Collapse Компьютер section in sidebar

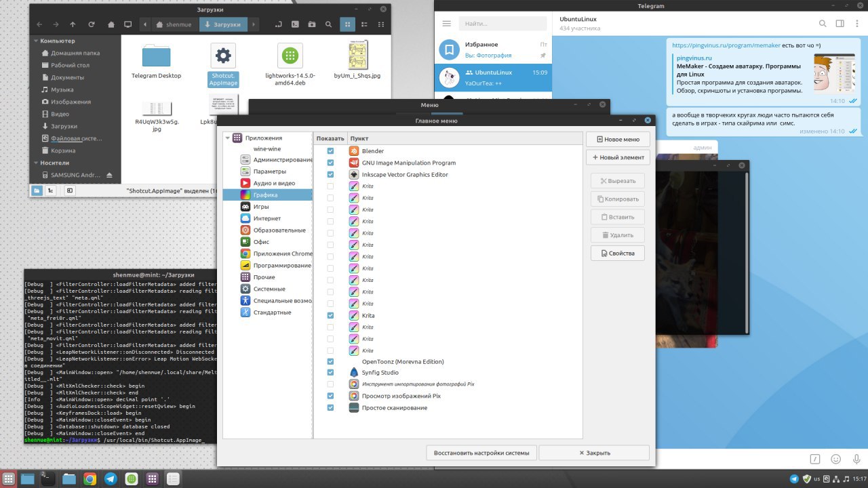35,41
